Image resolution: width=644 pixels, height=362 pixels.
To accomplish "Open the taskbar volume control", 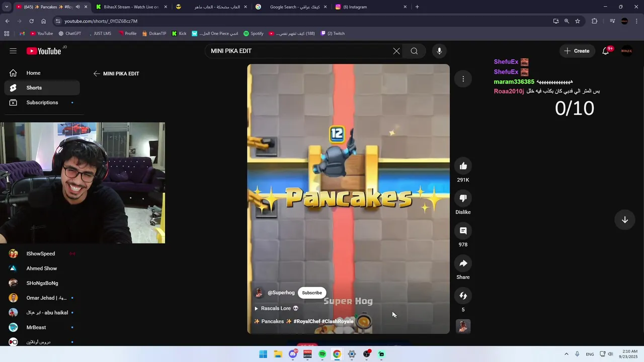I will click(610, 354).
